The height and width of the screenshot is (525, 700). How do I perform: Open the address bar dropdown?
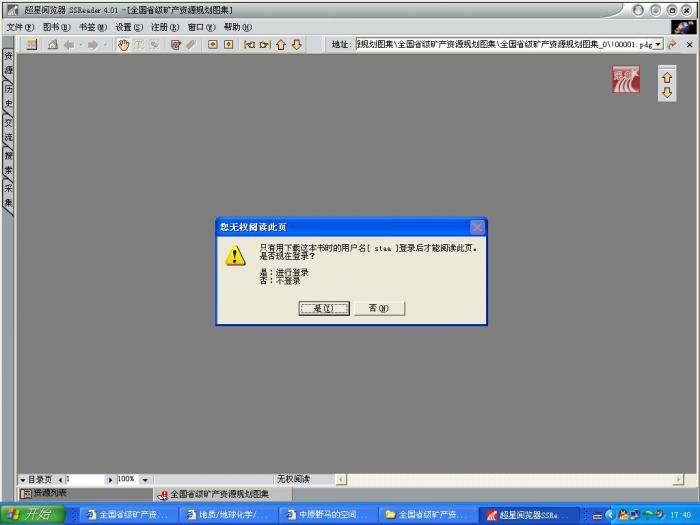click(x=658, y=45)
